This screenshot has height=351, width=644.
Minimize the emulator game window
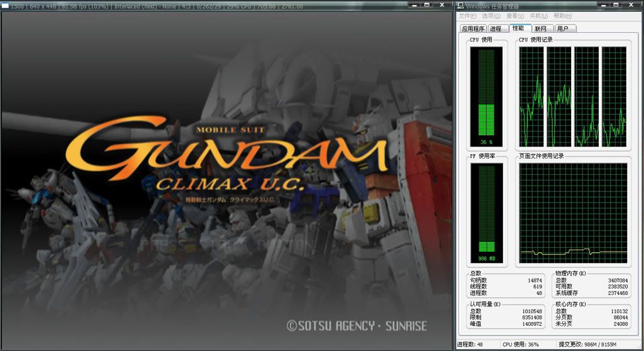point(414,5)
